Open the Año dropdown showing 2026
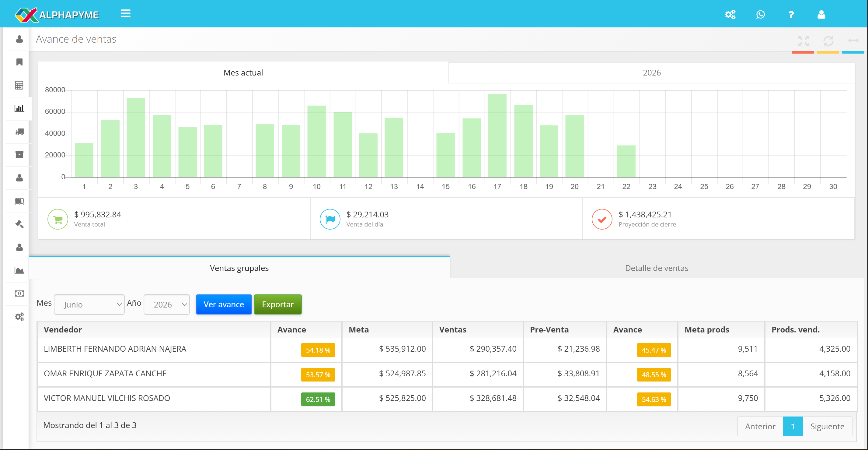 click(x=167, y=304)
